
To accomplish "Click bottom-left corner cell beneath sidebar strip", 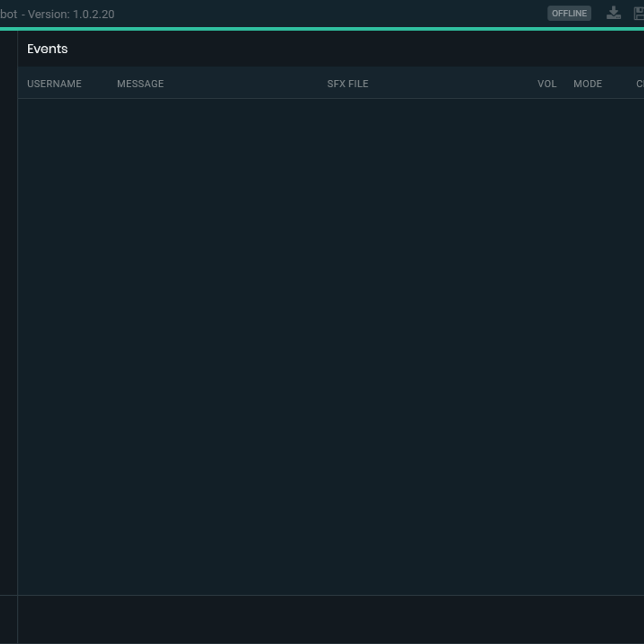I will click(8, 619).
